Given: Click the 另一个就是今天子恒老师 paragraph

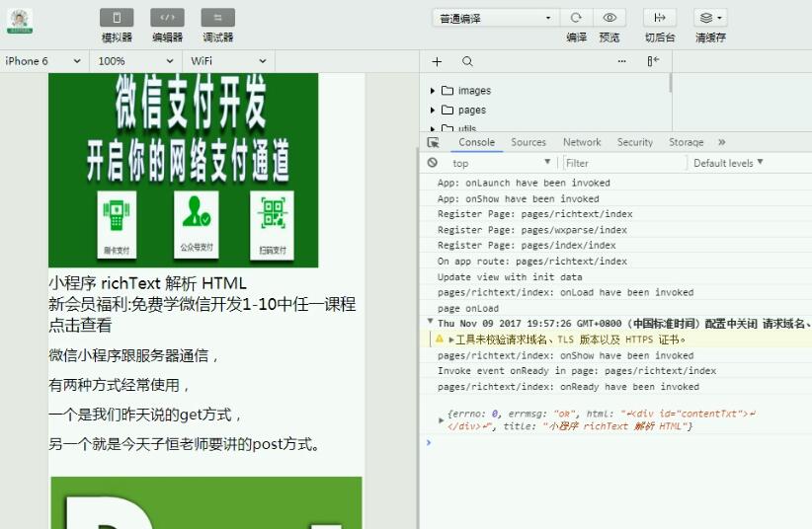Looking at the screenshot, I should click(186, 444).
